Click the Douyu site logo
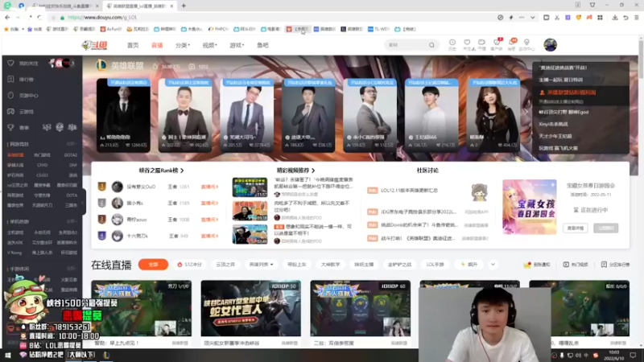This screenshot has width=644, height=362. pyautogui.click(x=95, y=45)
